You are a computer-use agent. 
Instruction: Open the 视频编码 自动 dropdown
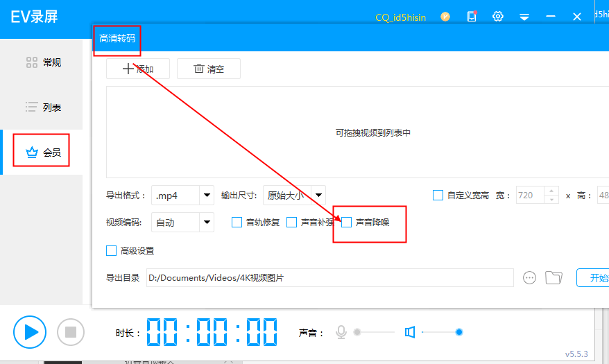[x=182, y=223]
